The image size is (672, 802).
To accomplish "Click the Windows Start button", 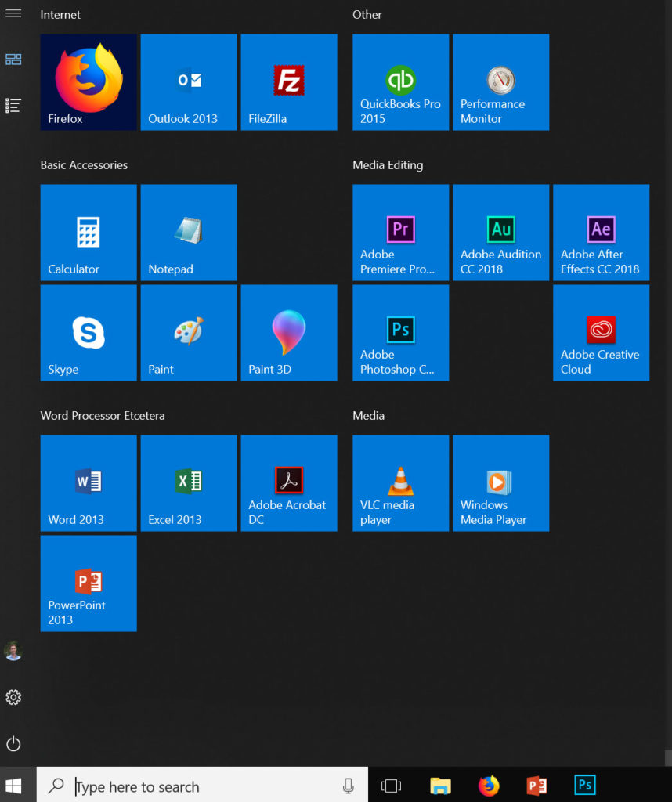I will coord(13,786).
